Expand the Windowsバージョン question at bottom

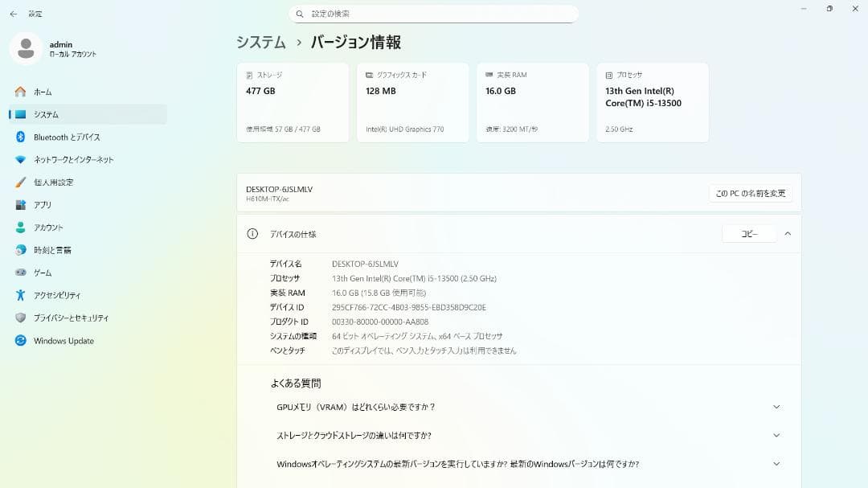click(776, 464)
